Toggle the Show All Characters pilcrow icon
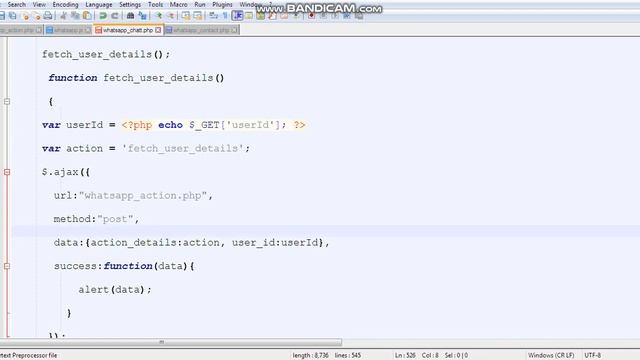This screenshot has width=640, height=360. (x=225, y=16)
